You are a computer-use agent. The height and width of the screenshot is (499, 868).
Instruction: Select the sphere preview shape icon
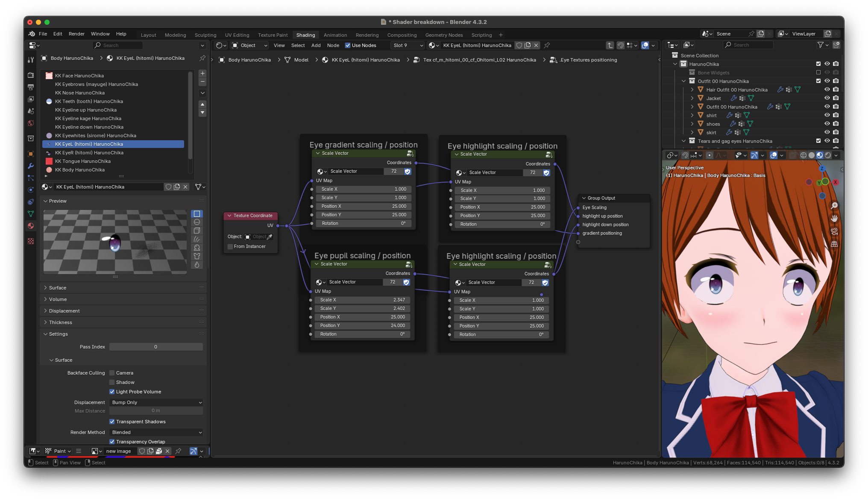click(x=197, y=222)
